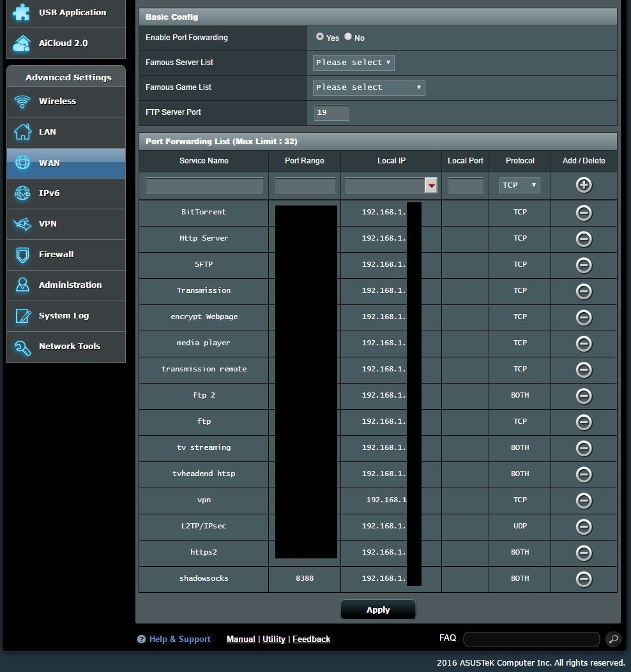Open the TCP protocol dropdown
The image size is (631, 672).
[519, 185]
